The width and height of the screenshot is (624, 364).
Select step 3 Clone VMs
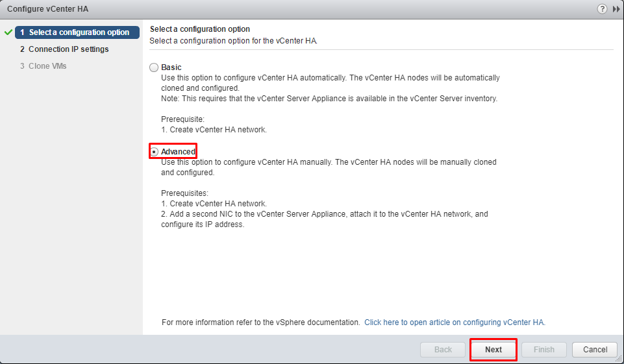point(44,66)
